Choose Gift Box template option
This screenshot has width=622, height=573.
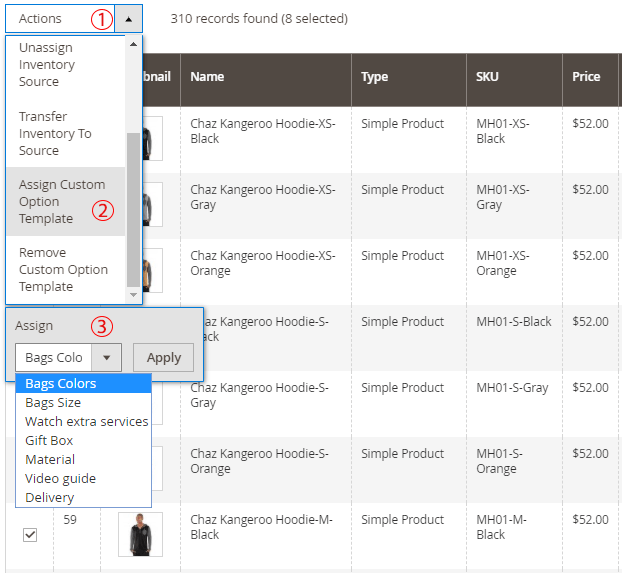[49, 440]
